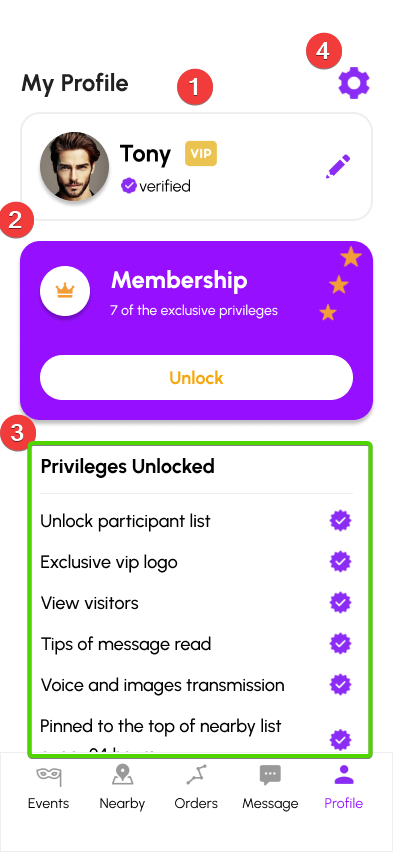Tap the pencil edit profile icon
Screen dimensions: 393x852
click(x=338, y=167)
